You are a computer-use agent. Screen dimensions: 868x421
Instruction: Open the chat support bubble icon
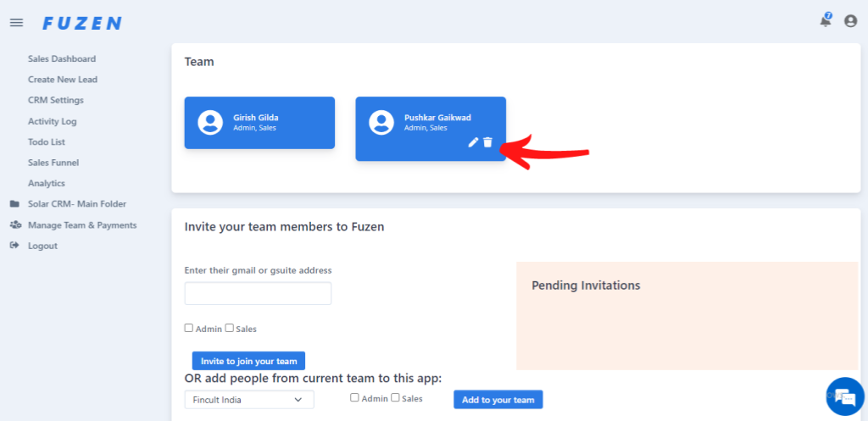(x=845, y=396)
